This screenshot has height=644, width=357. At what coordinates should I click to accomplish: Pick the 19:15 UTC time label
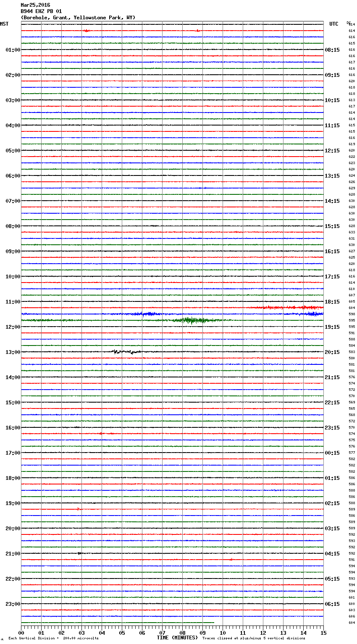(x=332, y=327)
